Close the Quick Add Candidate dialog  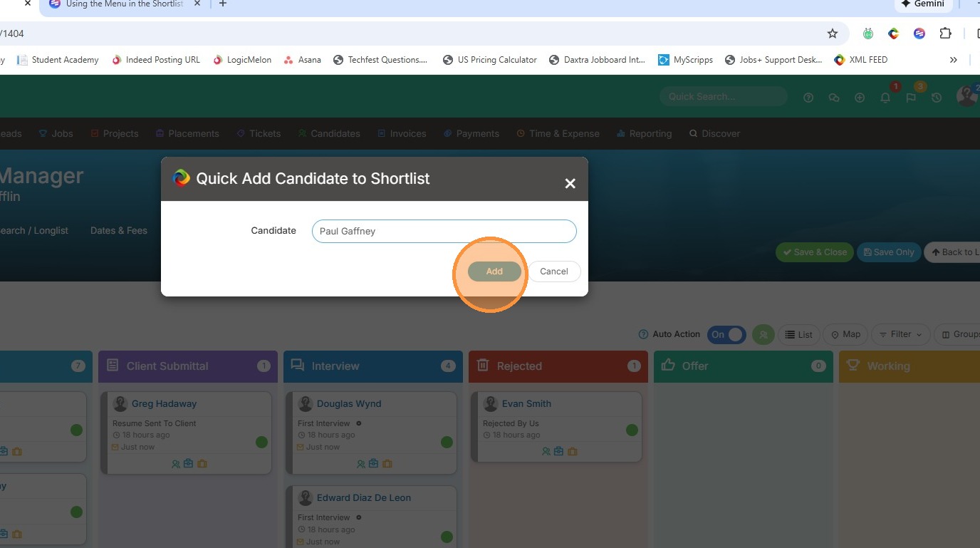click(x=570, y=184)
